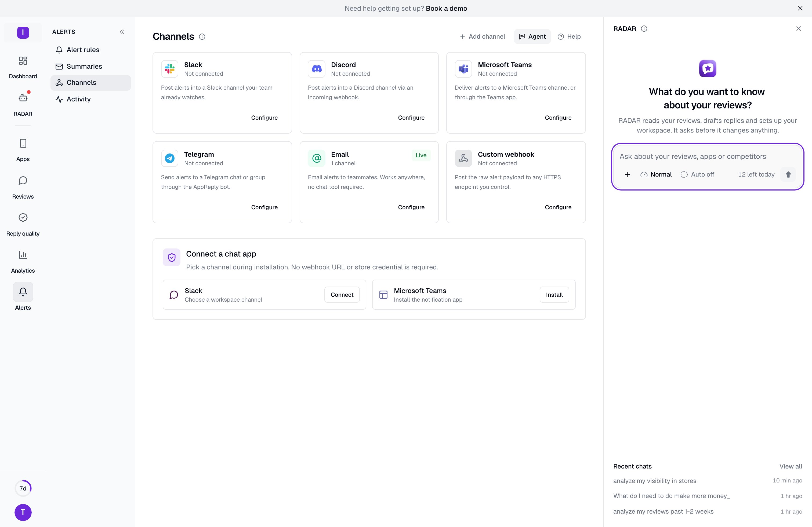
Task: Select Channels in the Alerts menu
Action: 90,83
